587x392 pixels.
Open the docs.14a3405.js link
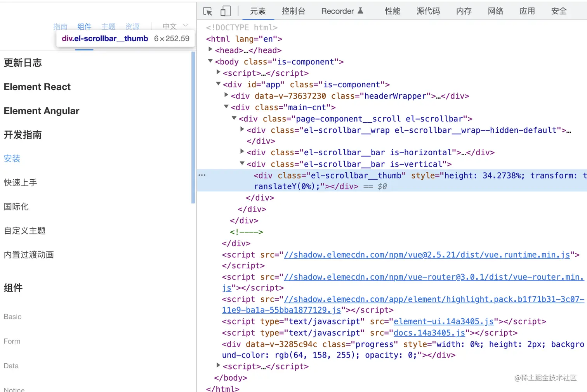tap(429, 333)
